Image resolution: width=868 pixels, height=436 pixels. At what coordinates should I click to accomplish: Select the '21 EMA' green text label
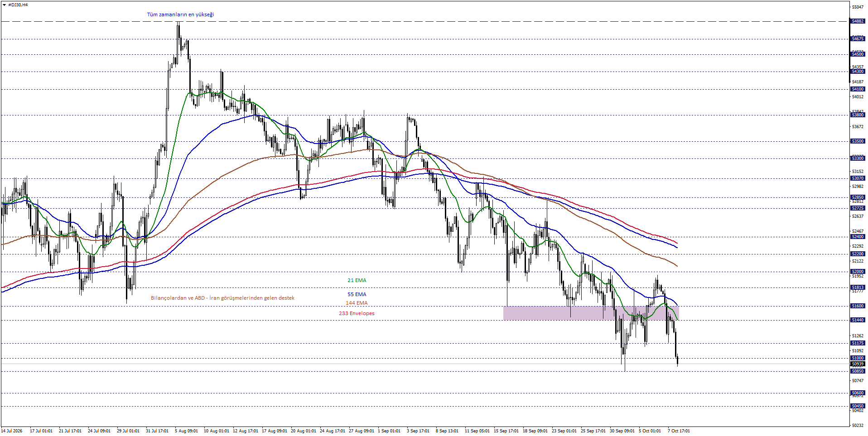357,280
